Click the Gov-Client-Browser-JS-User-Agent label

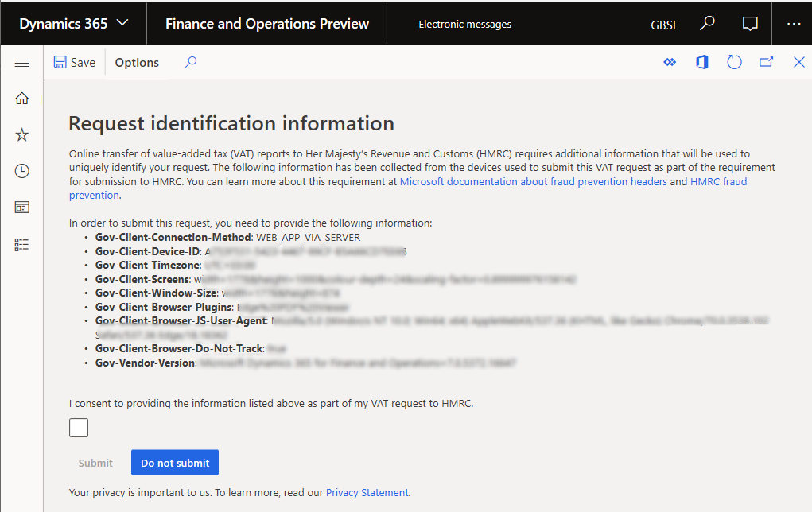click(181, 321)
